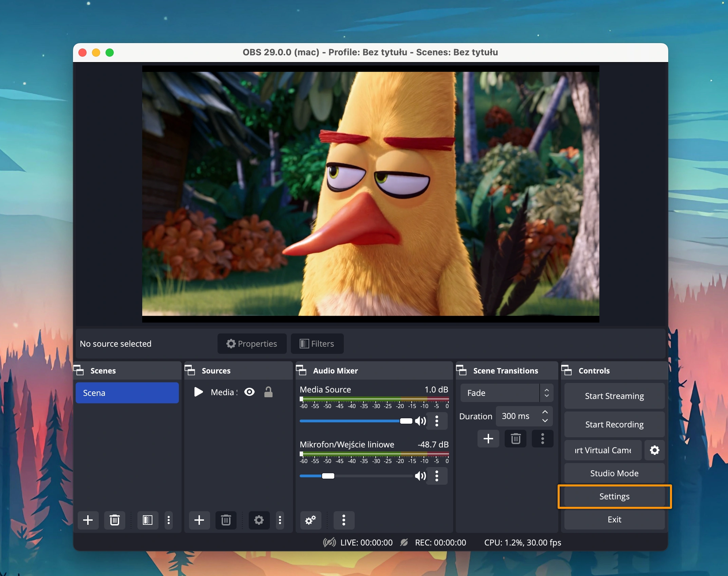
Task: Adjust the Media Source volume slider
Action: [x=406, y=421]
